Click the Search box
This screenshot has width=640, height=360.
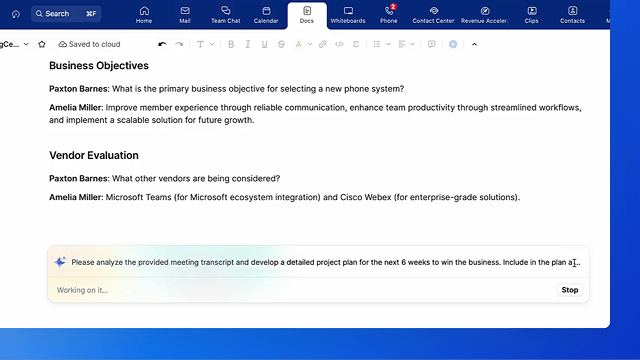pos(66,14)
